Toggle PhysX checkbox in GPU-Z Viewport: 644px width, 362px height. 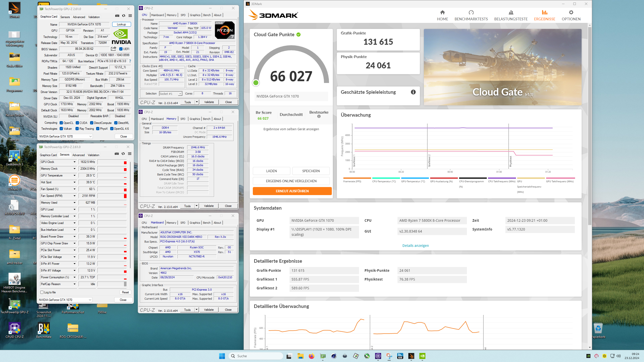98,129
